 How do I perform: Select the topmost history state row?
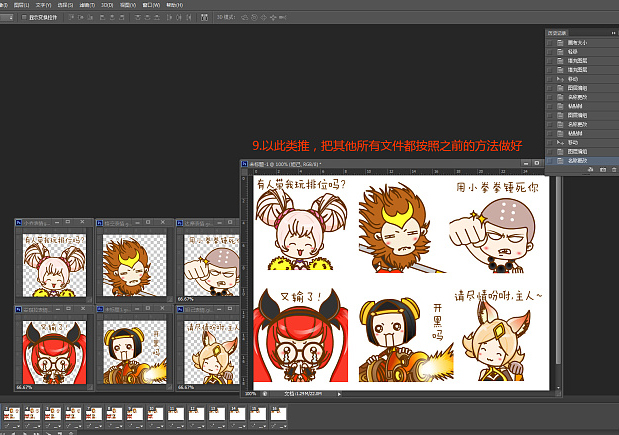582,43
